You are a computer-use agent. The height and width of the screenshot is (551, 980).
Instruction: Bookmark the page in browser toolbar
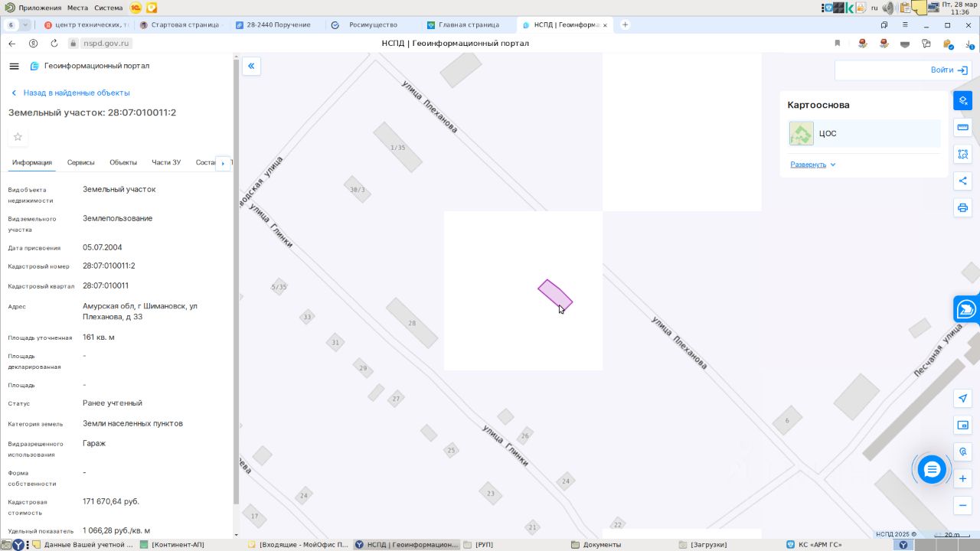point(838,44)
